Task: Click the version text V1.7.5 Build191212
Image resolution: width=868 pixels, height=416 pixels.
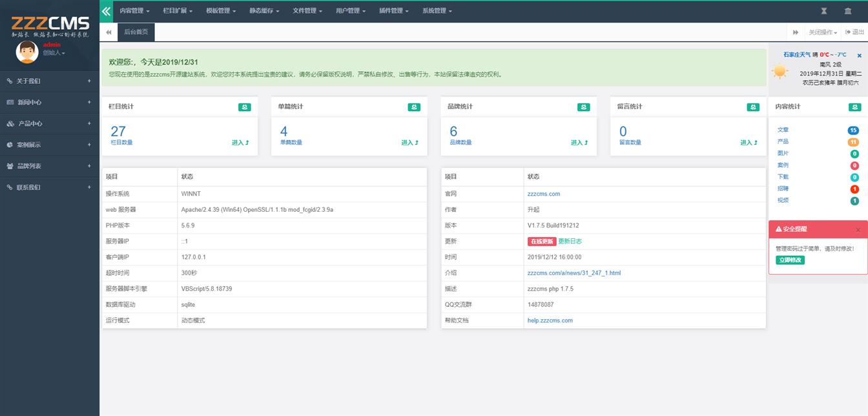Action: (553, 225)
